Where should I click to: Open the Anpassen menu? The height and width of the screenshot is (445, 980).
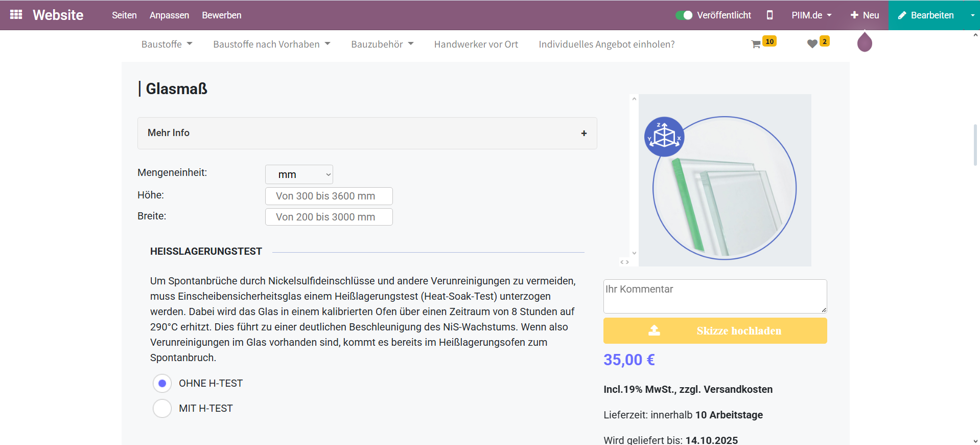[169, 15]
